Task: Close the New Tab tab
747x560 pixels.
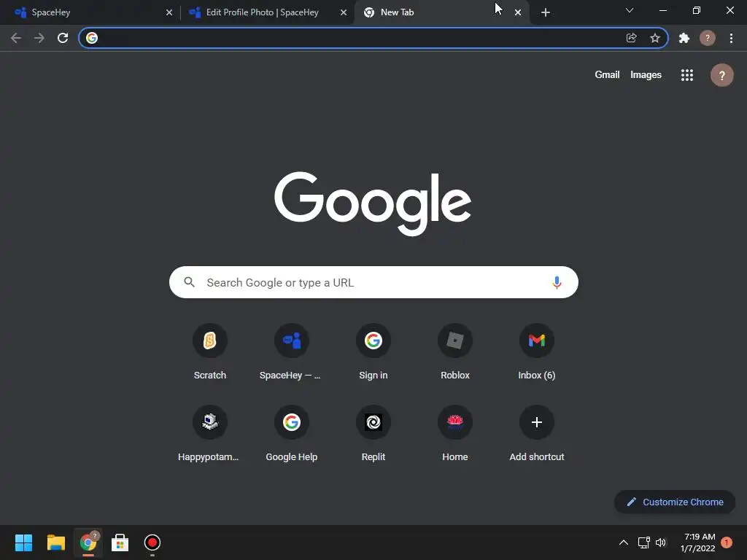Action: (x=518, y=13)
